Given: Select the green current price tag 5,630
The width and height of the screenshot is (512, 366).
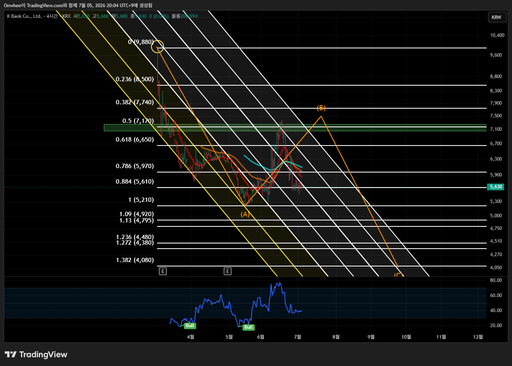Looking at the screenshot, I should (496, 187).
